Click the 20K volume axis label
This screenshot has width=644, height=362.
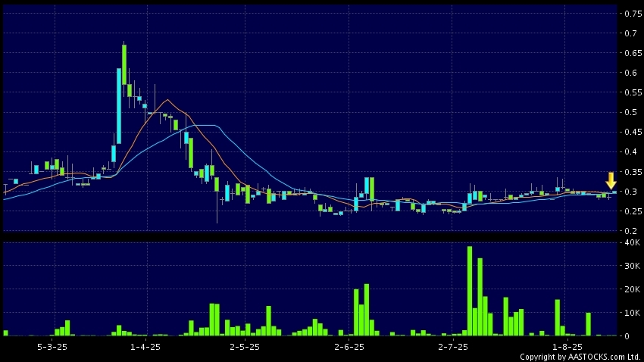[x=632, y=289]
